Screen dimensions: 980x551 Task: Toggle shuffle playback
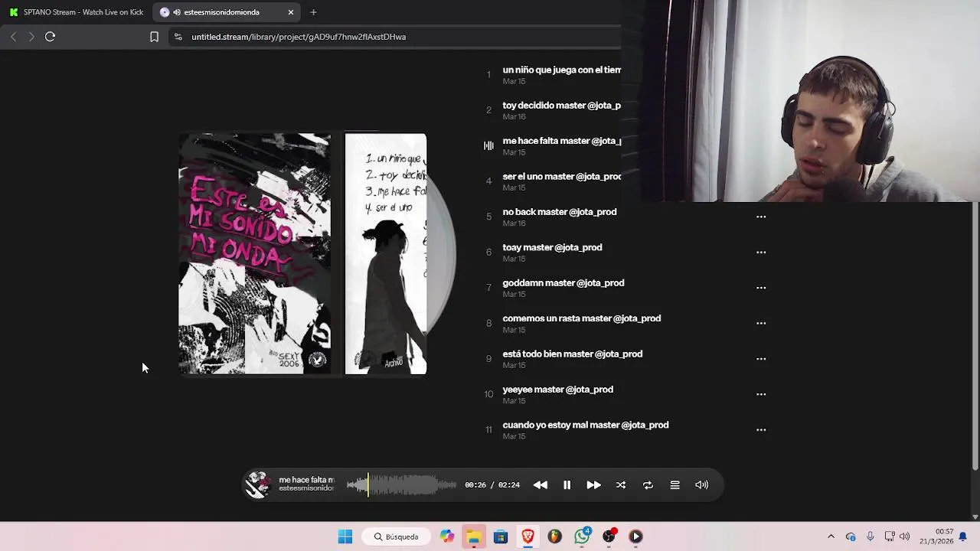(x=621, y=485)
